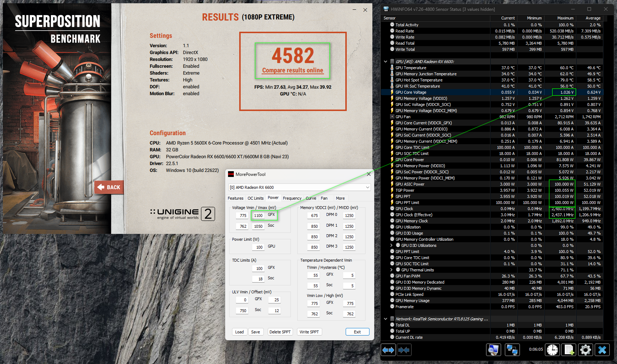The width and height of the screenshot is (617, 364).
Task: Open the Fan tab in MorePowerTool
Action: [x=324, y=198]
